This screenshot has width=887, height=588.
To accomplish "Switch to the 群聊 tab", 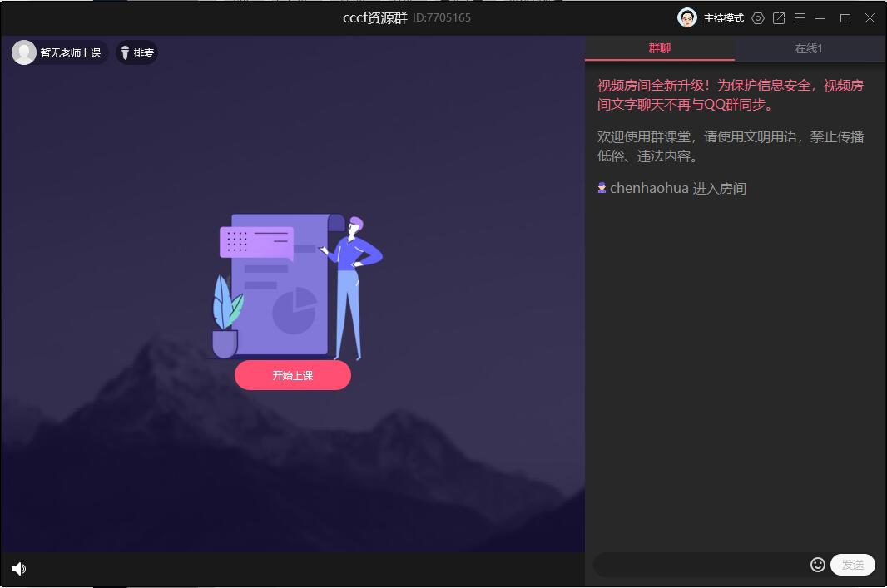I will point(659,49).
